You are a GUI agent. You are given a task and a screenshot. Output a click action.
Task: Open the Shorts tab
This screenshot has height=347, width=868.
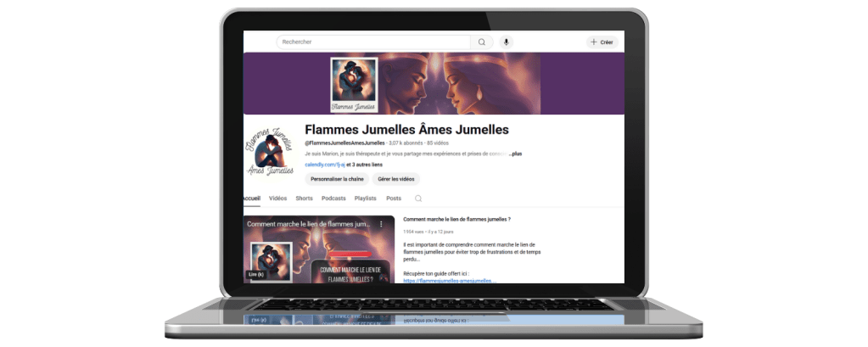point(304,198)
